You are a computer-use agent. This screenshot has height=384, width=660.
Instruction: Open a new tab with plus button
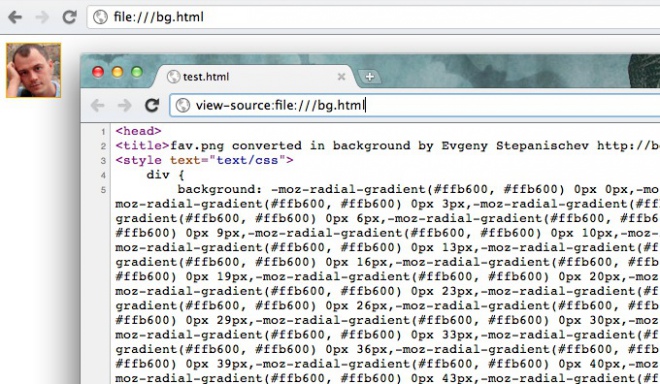370,77
